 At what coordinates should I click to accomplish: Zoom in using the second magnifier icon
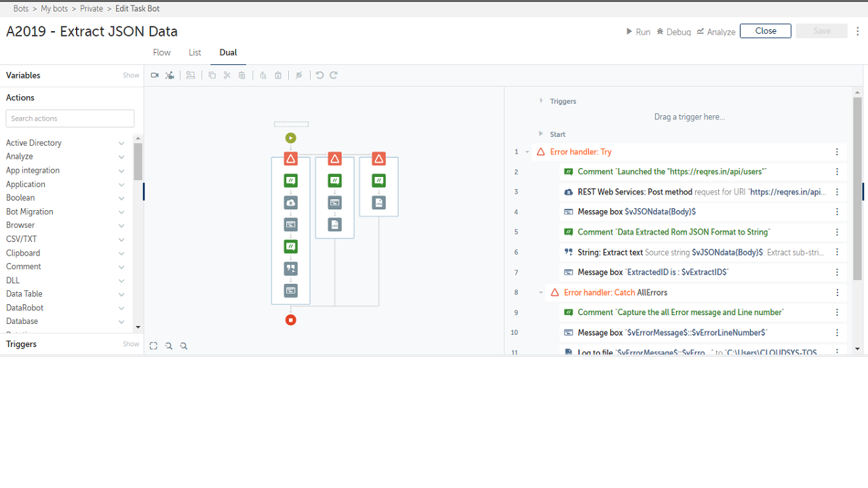click(x=184, y=346)
